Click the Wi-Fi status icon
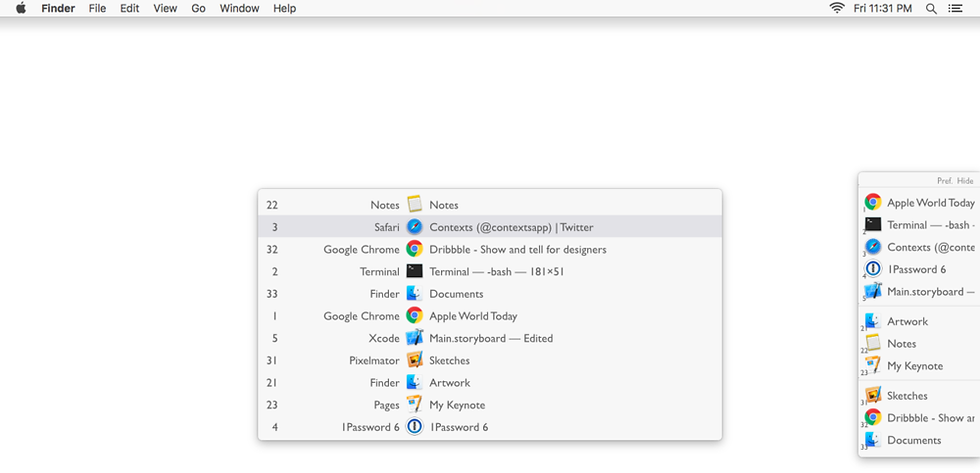Viewport: 980px width, 473px height. (x=837, y=8)
